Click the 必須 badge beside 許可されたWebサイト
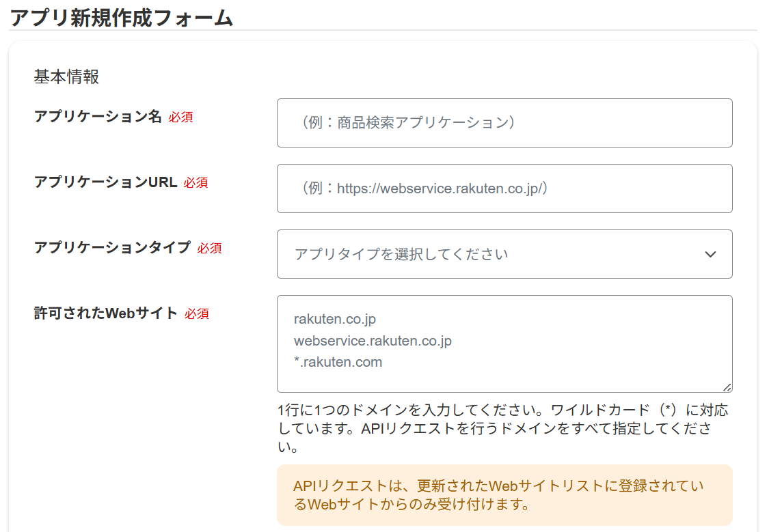The image size is (769, 532). [x=197, y=314]
